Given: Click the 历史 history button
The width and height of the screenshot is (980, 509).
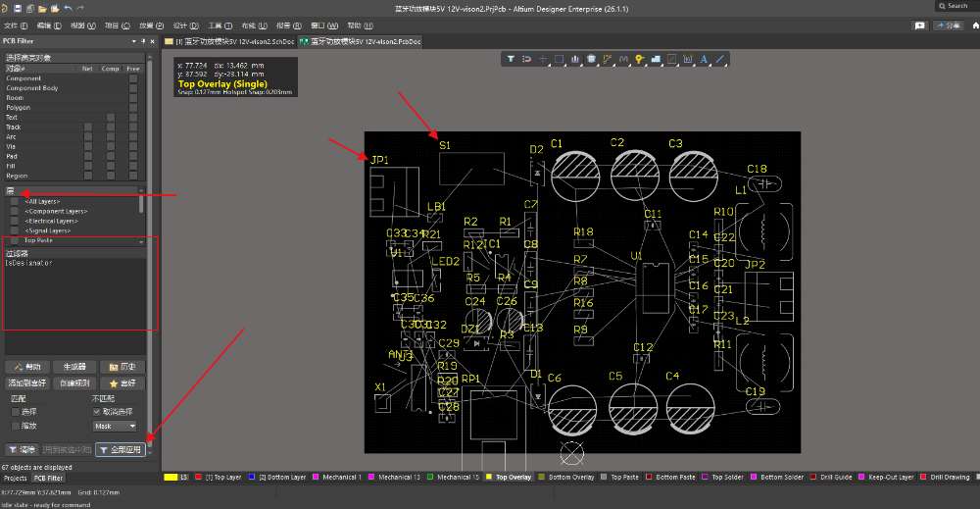Looking at the screenshot, I should (122, 367).
